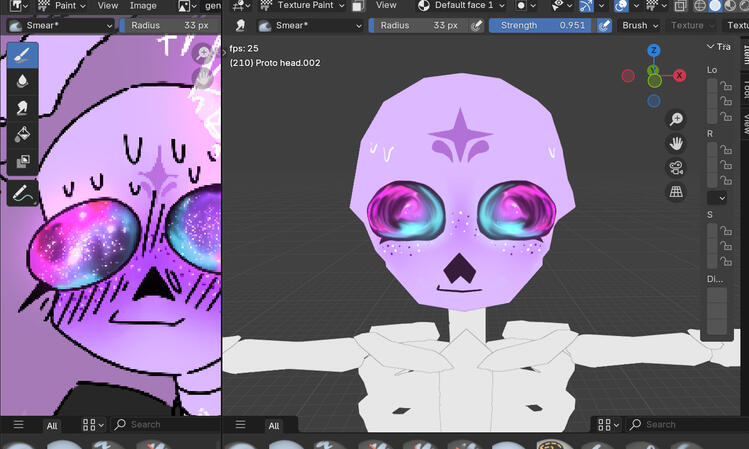The image size is (749, 449).
Task: Select the Smear tool in image editor toolbar
Action: [22, 107]
